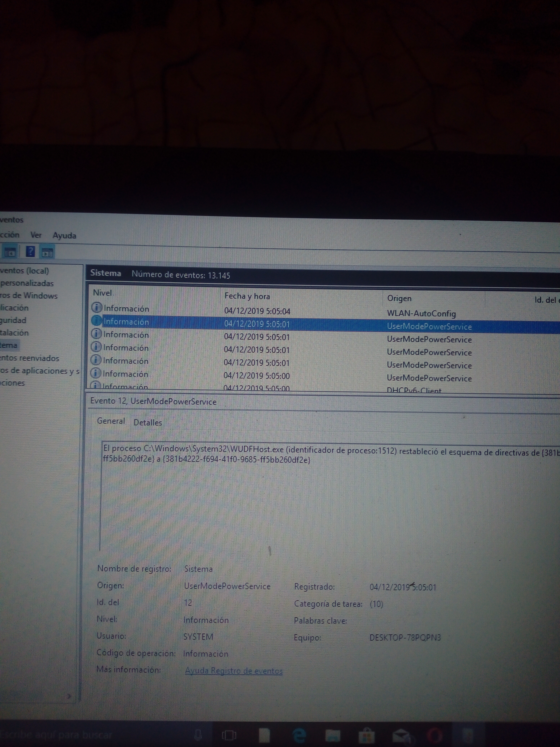Viewport: 560px width, 747px height.
Task: Click the Origen column header
Action: [x=399, y=298]
